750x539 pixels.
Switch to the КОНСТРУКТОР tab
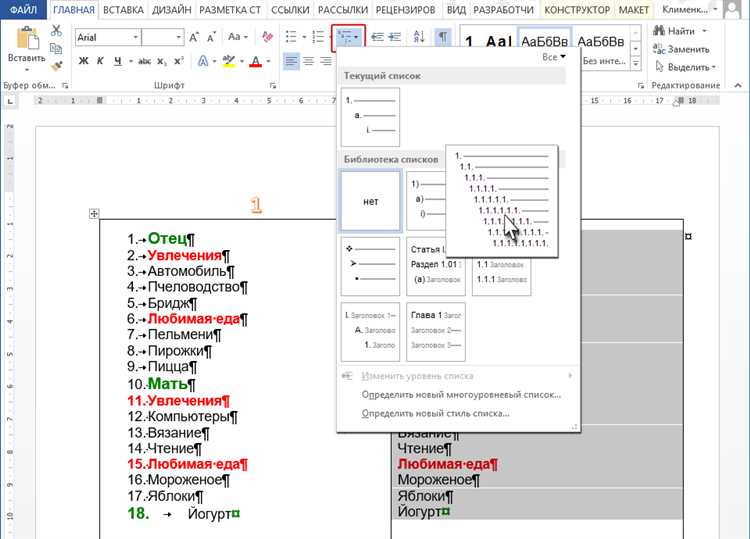(577, 10)
